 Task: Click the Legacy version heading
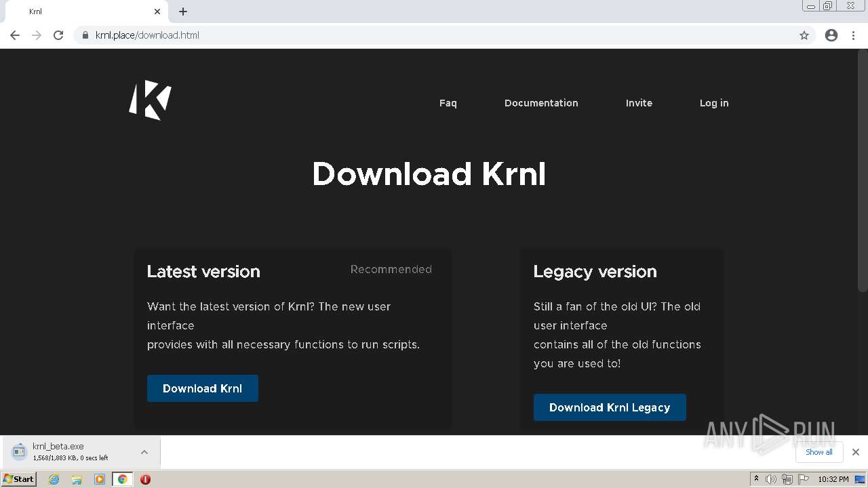point(595,272)
